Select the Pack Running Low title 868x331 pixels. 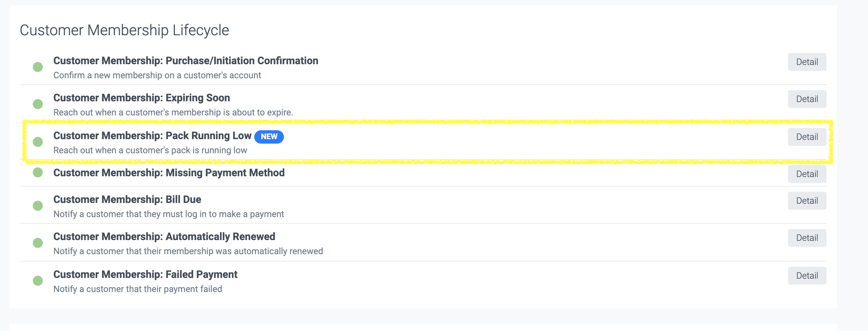[152, 136]
